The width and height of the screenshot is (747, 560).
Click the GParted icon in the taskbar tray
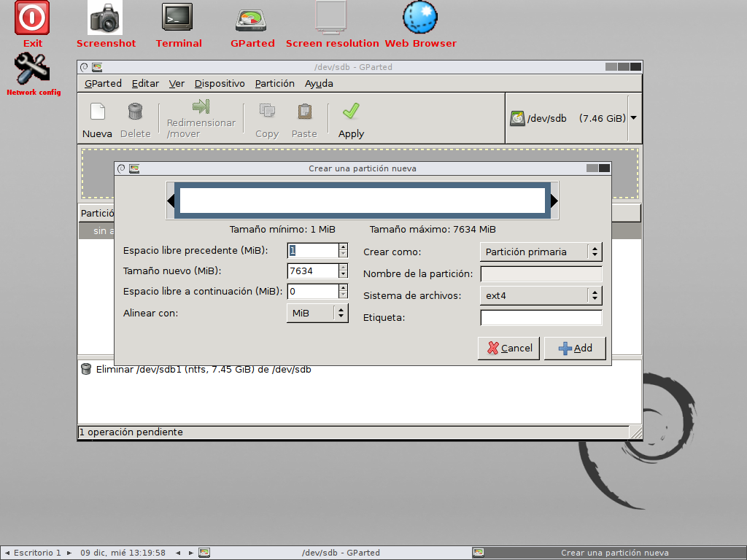pos(204,553)
